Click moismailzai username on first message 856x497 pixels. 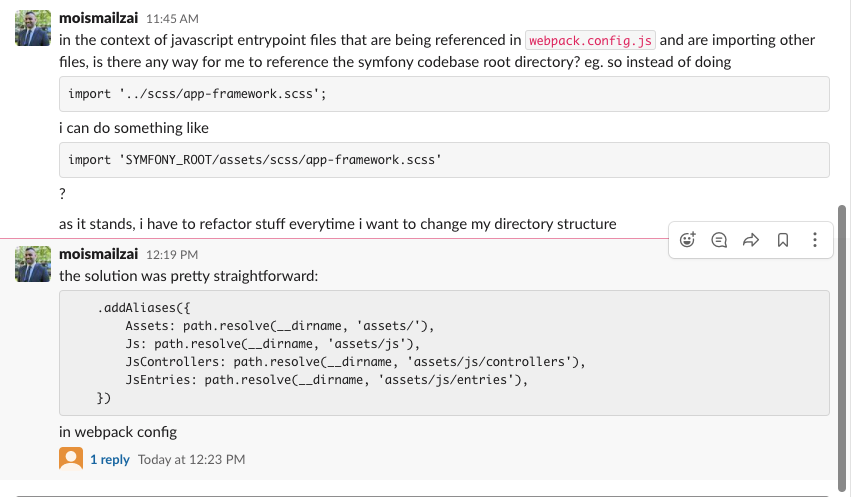98,18
